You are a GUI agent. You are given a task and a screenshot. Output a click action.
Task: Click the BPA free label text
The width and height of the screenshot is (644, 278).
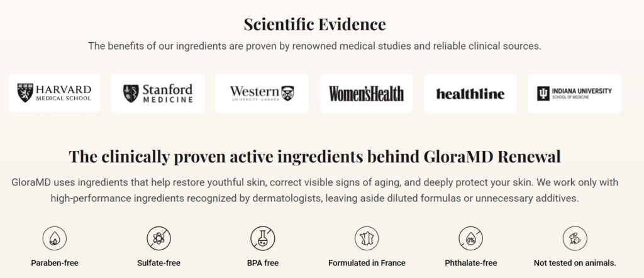262,263
